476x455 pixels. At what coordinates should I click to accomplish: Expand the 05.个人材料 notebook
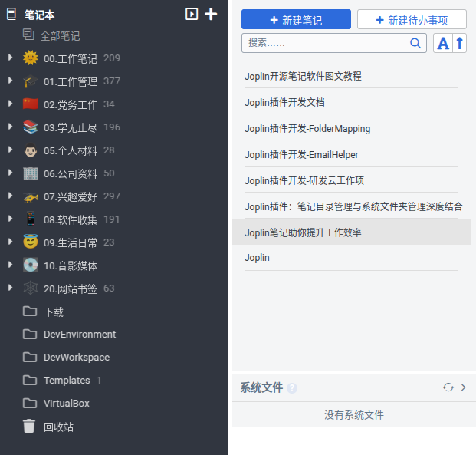coord(10,150)
